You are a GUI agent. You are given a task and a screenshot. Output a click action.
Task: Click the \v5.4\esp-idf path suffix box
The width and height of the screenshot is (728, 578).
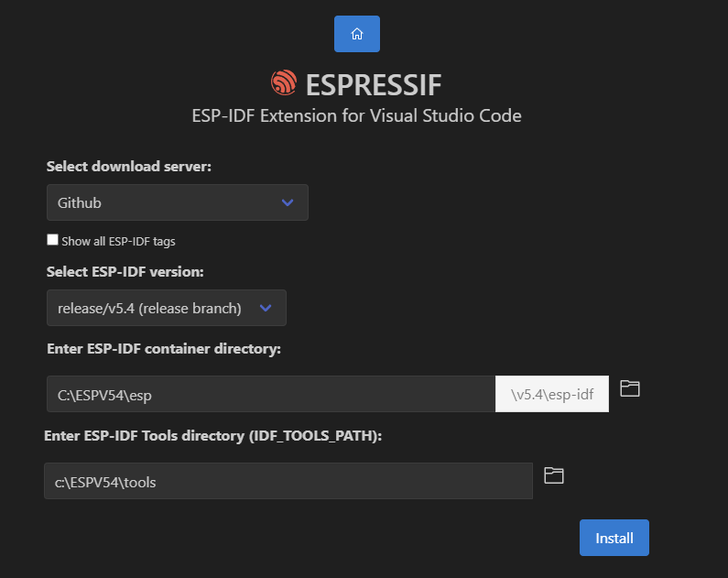point(552,394)
